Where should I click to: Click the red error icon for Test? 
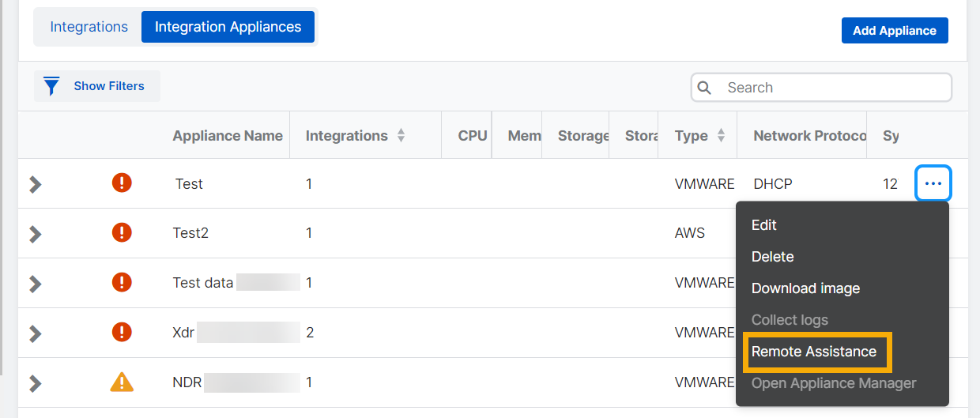click(122, 183)
